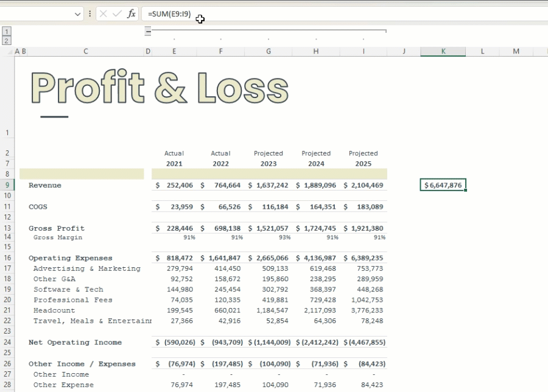Click the Insert Function fx icon
The width and height of the screenshot is (548, 392).
pyautogui.click(x=131, y=14)
